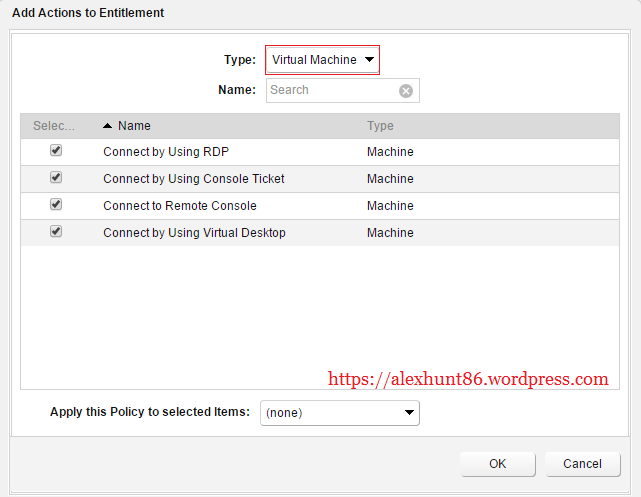Image resolution: width=641 pixels, height=497 pixels.
Task: Click the Cancel button
Action: 583,464
